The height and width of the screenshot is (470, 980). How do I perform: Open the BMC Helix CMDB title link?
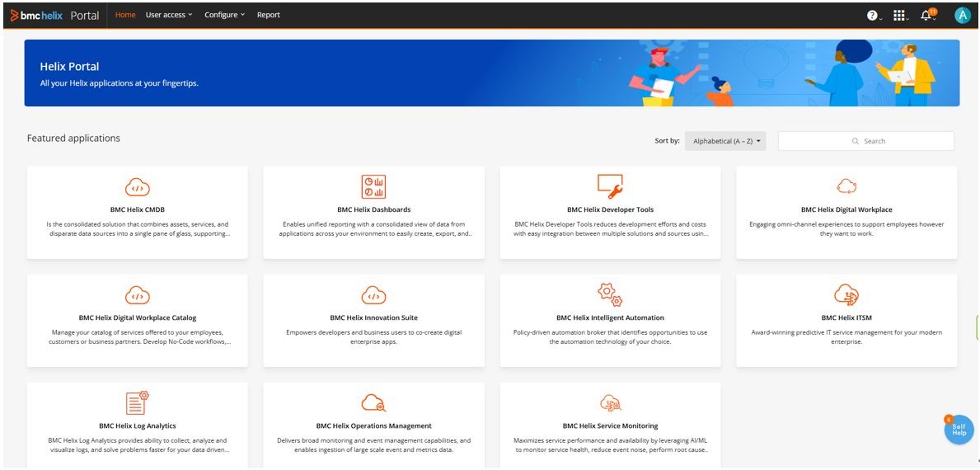point(138,210)
